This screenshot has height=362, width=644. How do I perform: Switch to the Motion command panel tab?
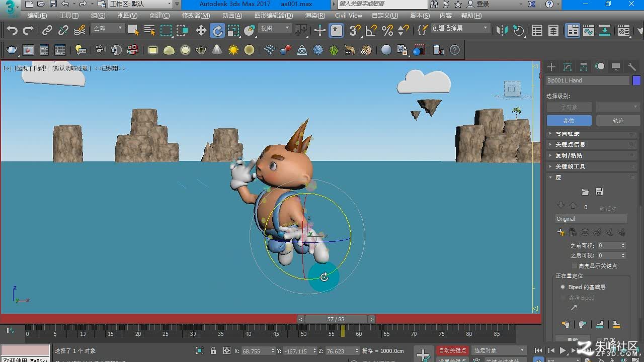600,67
